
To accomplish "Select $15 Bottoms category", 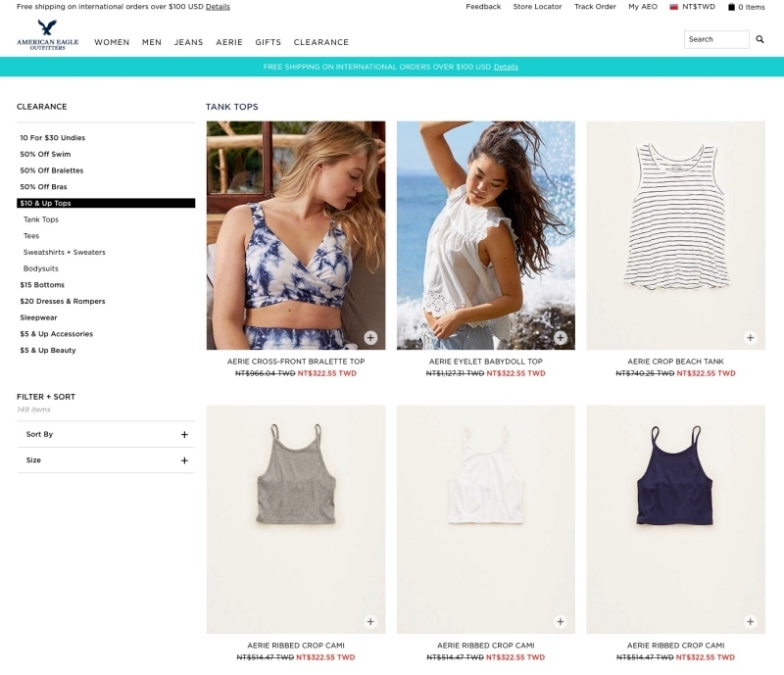I will coord(42,285).
